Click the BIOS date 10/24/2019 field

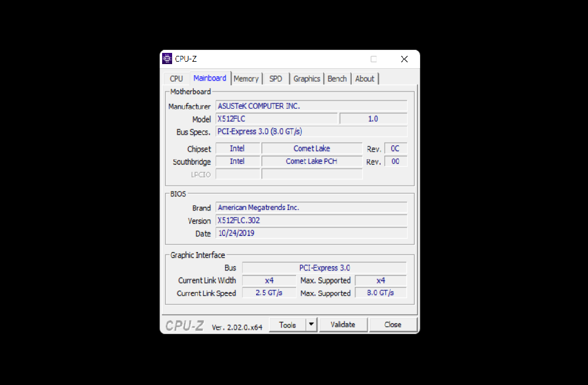311,233
